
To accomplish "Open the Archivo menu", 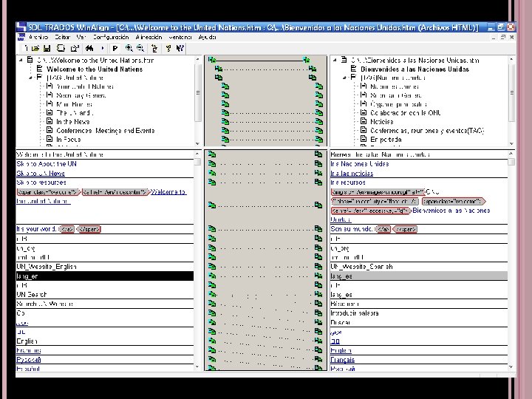I will (x=38, y=37).
